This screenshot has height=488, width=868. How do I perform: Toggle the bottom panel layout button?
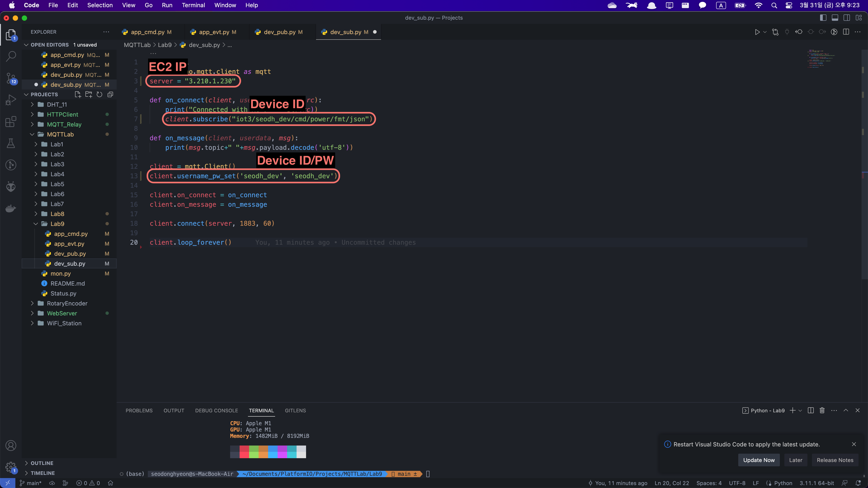click(x=835, y=18)
